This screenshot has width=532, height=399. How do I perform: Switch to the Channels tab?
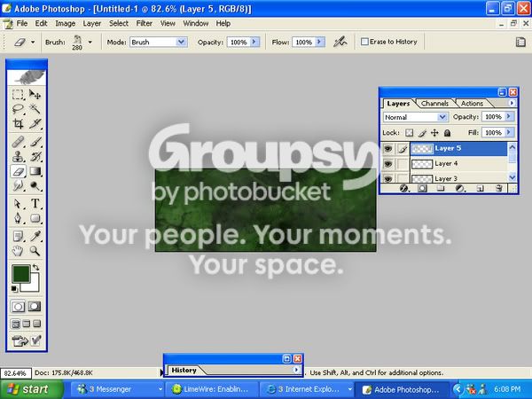[x=434, y=104]
